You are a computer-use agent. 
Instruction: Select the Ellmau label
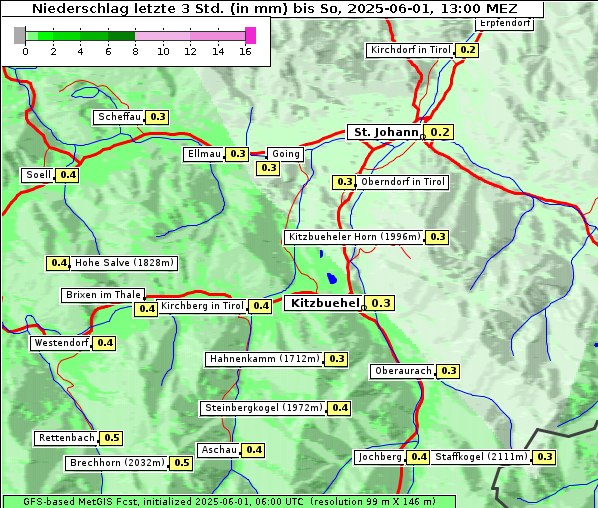203,154
